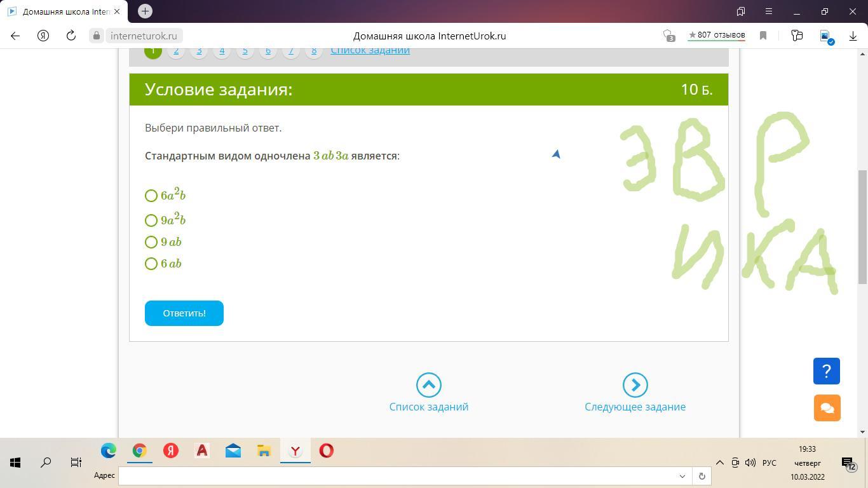Image resolution: width=868 pixels, height=488 pixels.
Task: Switch to Yandex Browser on the taskbar
Action: 295,451
